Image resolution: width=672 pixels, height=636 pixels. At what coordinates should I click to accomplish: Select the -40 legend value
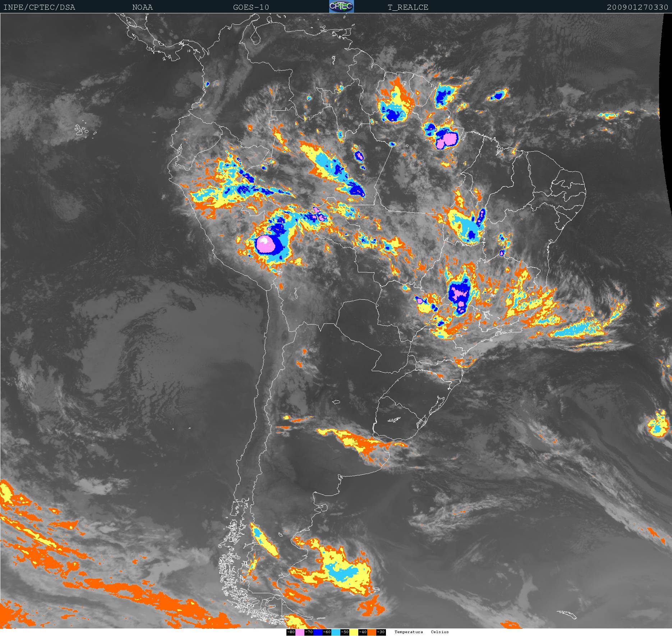click(363, 632)
